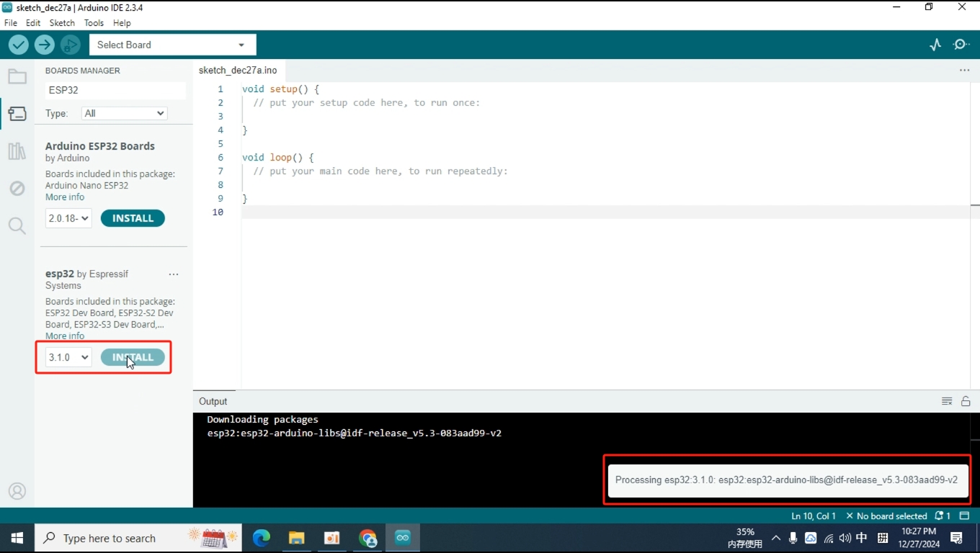Open the Serial Monitor

tap(961, 45)
